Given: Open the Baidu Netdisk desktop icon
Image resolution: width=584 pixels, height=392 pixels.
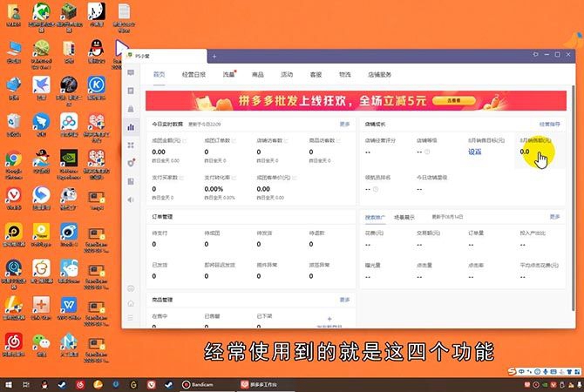Looking at the screenshot, I should tap(69, 125).
